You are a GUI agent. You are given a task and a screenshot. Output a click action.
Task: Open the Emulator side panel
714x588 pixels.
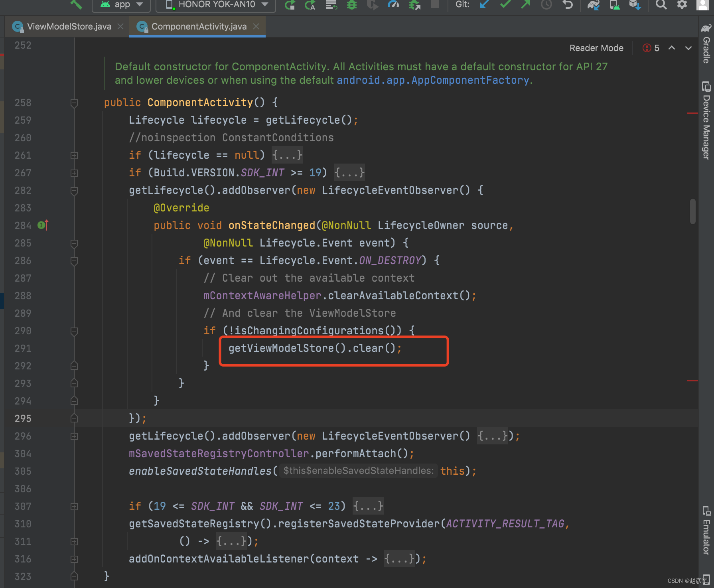pos(706,530)
